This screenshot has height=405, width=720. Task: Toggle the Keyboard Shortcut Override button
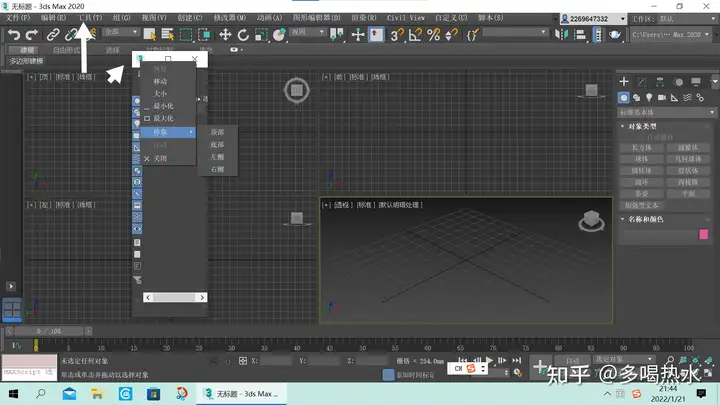coord(376,34)
